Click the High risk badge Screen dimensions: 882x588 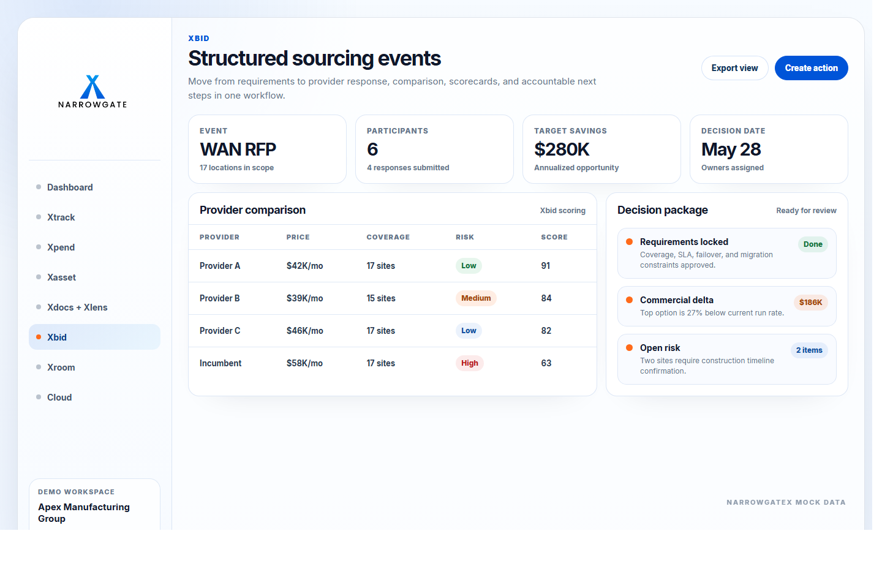470,363
